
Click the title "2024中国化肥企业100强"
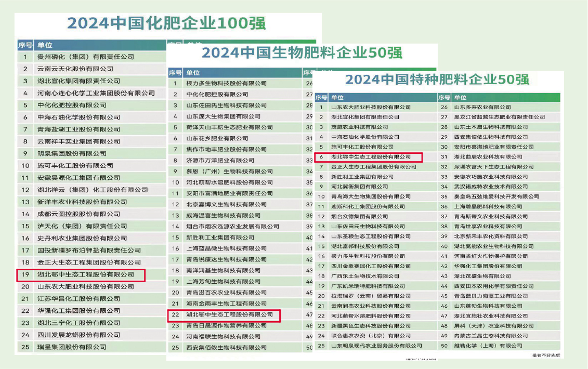click(x=166, y=23)
